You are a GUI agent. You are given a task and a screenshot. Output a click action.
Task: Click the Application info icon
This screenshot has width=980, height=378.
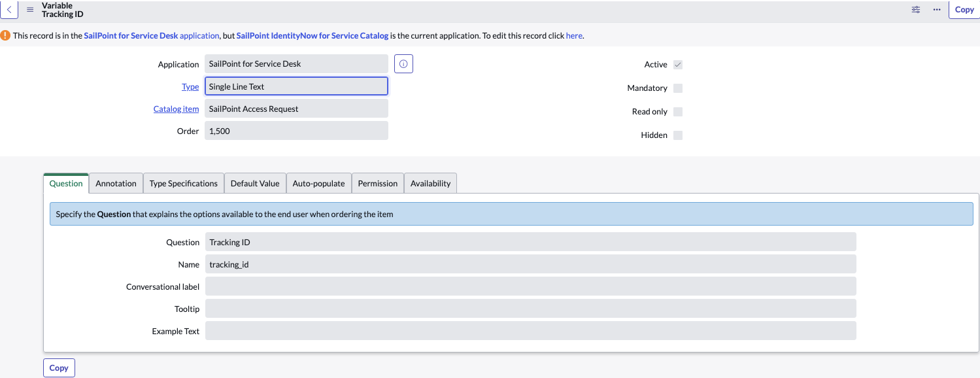pos(403,64)
